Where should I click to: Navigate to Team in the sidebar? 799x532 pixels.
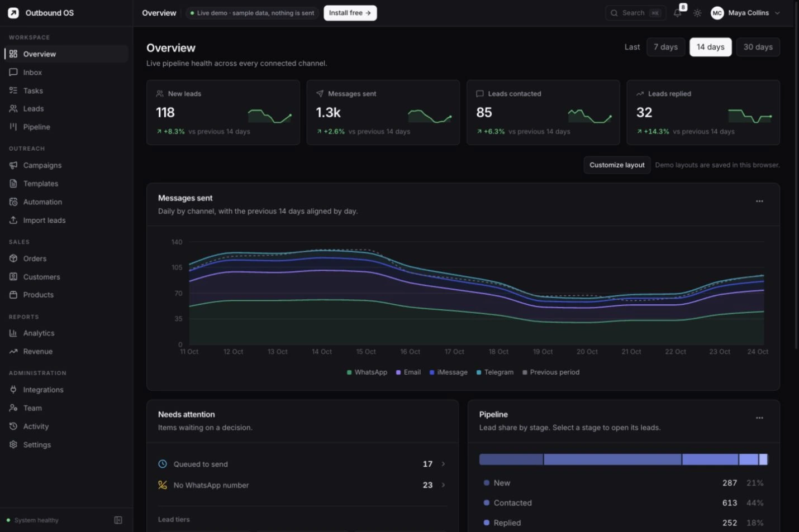click(x=66, y=408)
